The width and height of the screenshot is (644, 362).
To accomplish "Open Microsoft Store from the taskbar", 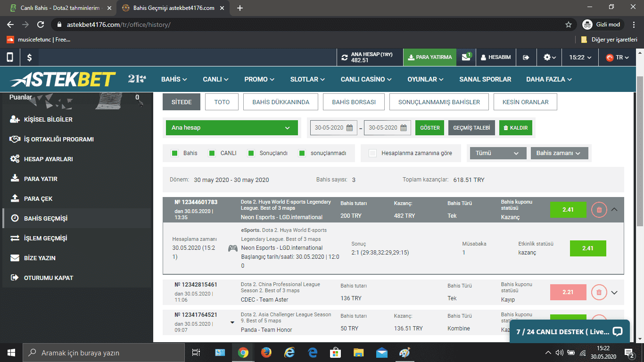I will tap(335, 353).
